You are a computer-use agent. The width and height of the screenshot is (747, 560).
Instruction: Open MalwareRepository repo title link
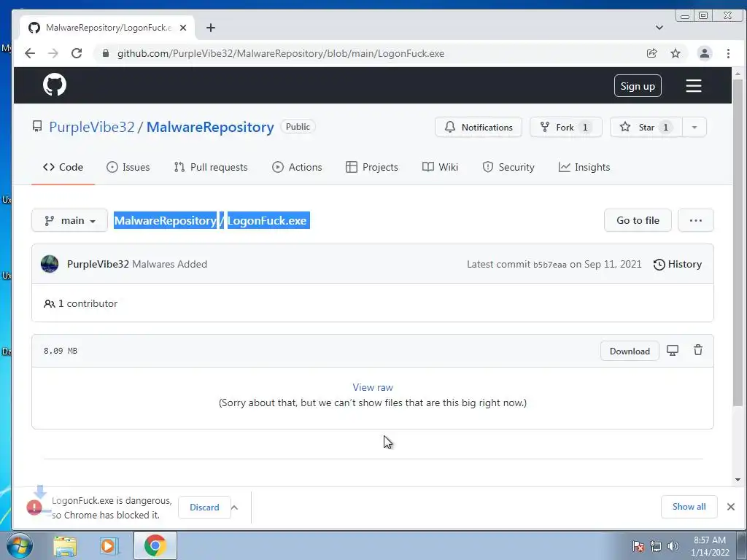210,127
